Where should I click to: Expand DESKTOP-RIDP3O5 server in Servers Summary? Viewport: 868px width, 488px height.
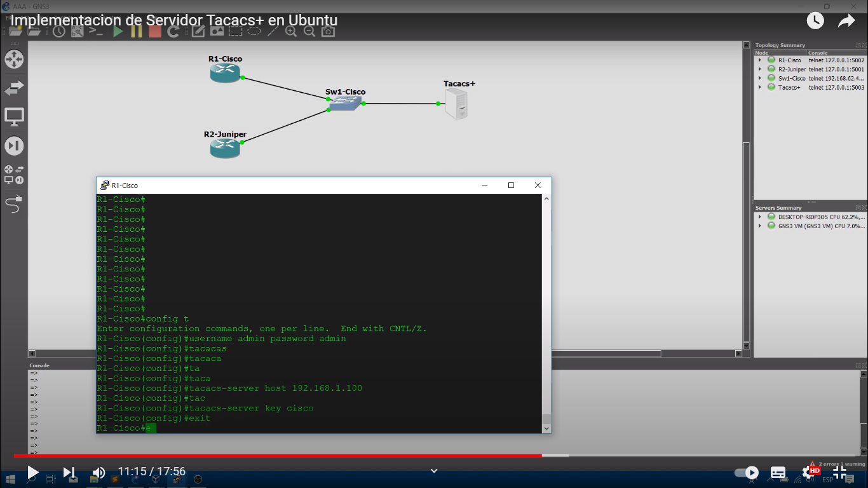pos(760,217)
